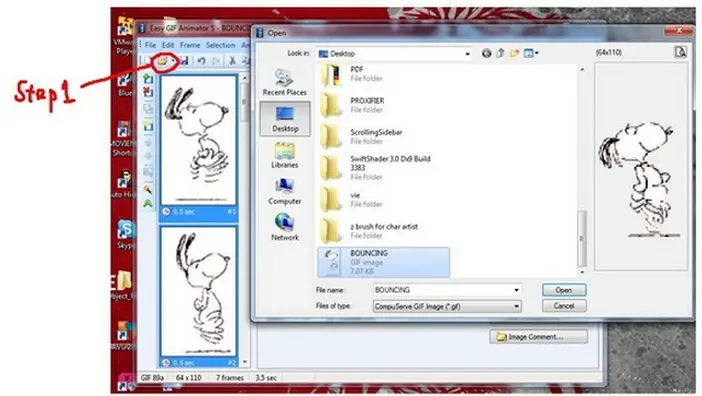Screen dimensions: 702x396
Task: Select Libraries in the dialog places sidebar
Action: pyautogui.click(x=284, y=155)
